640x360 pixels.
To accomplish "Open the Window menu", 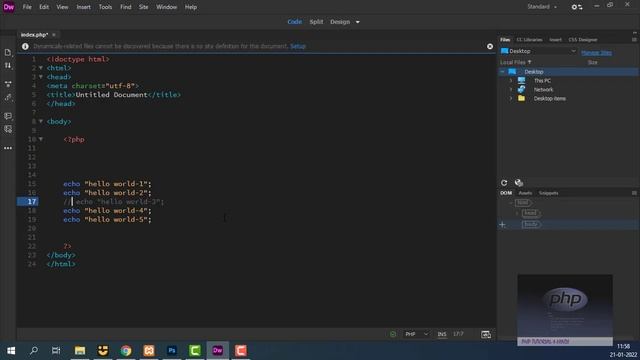I will click(167, 7).
